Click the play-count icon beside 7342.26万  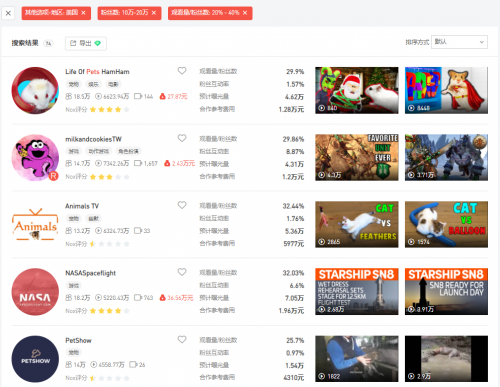click(98, 163)
